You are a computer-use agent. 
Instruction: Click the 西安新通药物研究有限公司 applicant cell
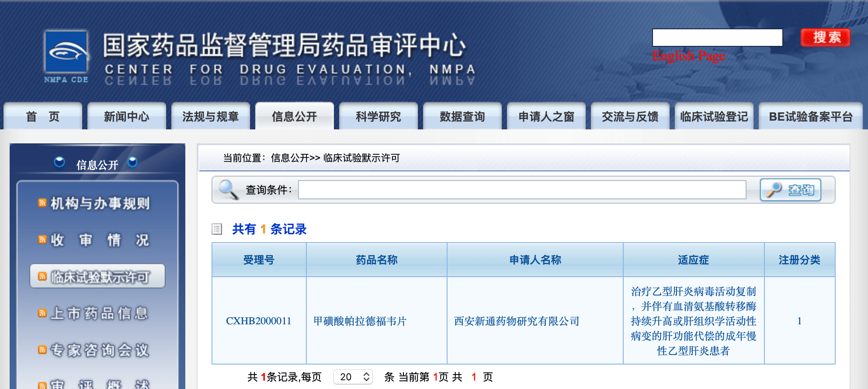[535, 321]
